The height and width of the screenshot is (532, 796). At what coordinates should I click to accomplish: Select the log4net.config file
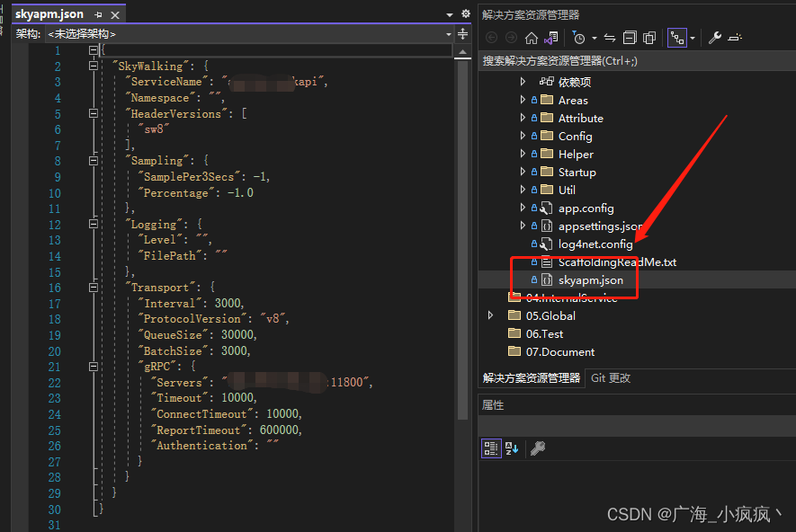point(595,244)
